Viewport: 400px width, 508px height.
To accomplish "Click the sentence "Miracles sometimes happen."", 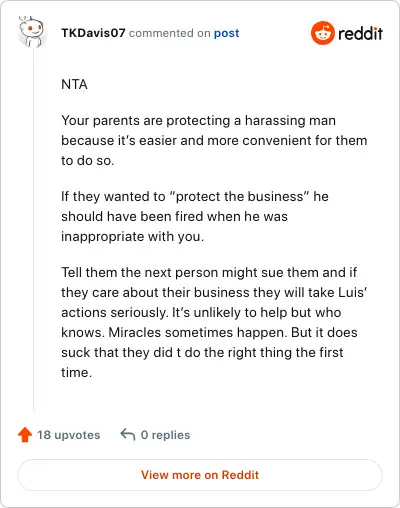I will pyautogui.click(x=198, y=332).
